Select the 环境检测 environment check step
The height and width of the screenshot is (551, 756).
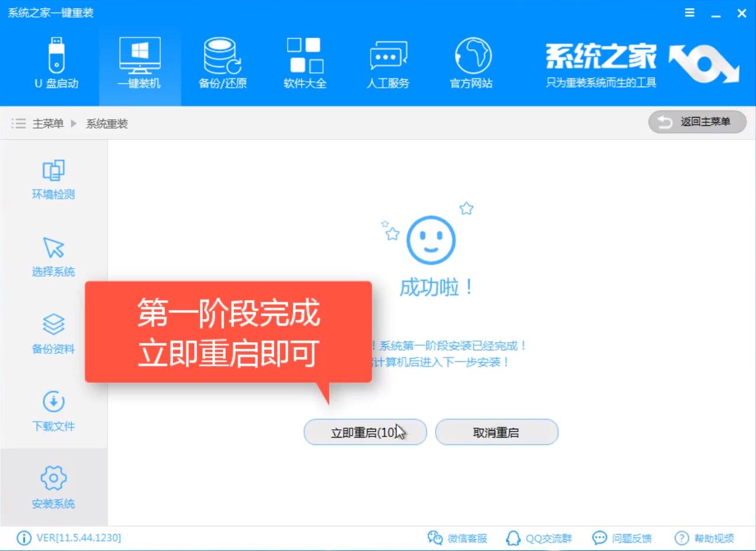click(x=53, y=178)
